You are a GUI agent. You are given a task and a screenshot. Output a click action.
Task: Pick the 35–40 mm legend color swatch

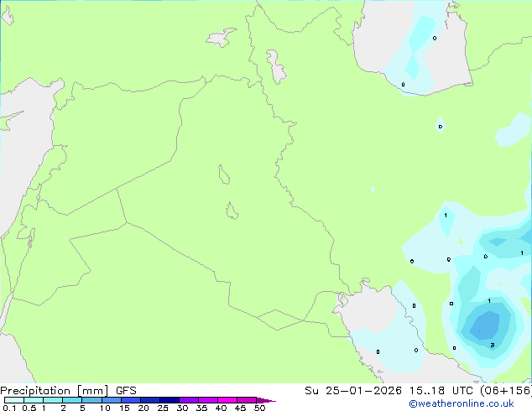(x=207, y=400)
